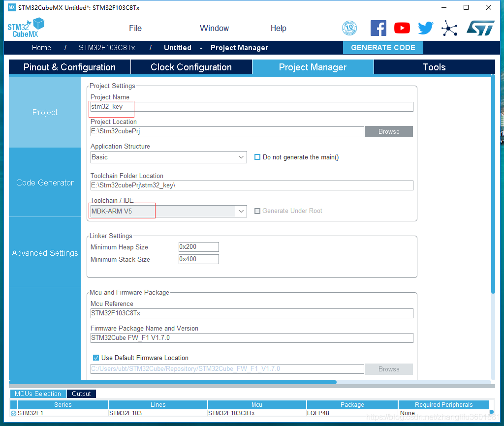This screenshot has width=504, height=426.
Task: Click the disabled firmware Browse button
Action: (389, 369)
